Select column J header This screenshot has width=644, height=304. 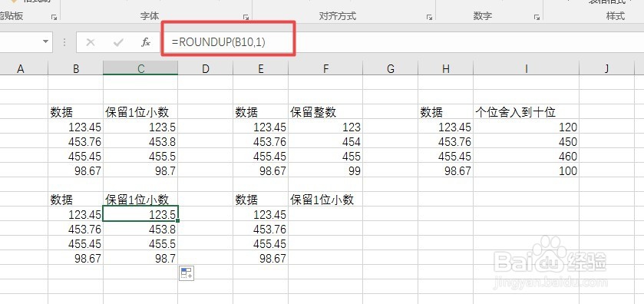pos(607,68)
